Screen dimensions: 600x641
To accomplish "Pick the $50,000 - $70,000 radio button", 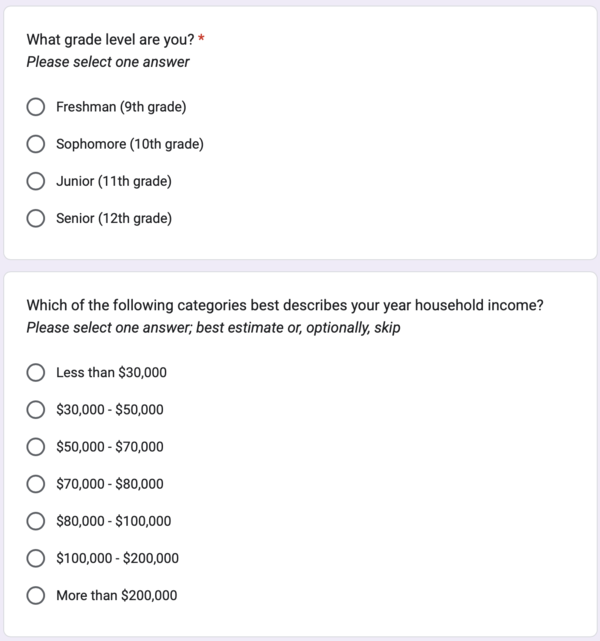I will (x=36, y=447).
